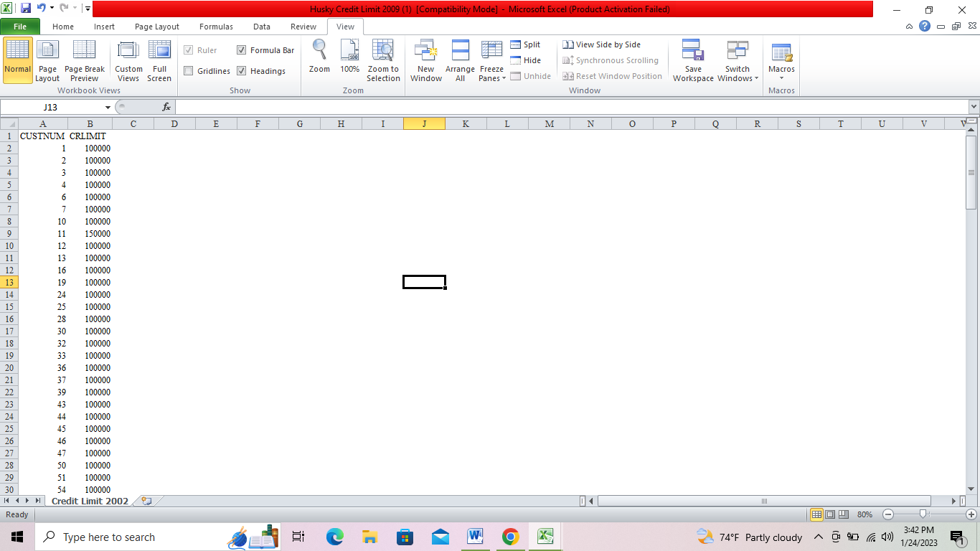Hide the current window

coord(525,60)
